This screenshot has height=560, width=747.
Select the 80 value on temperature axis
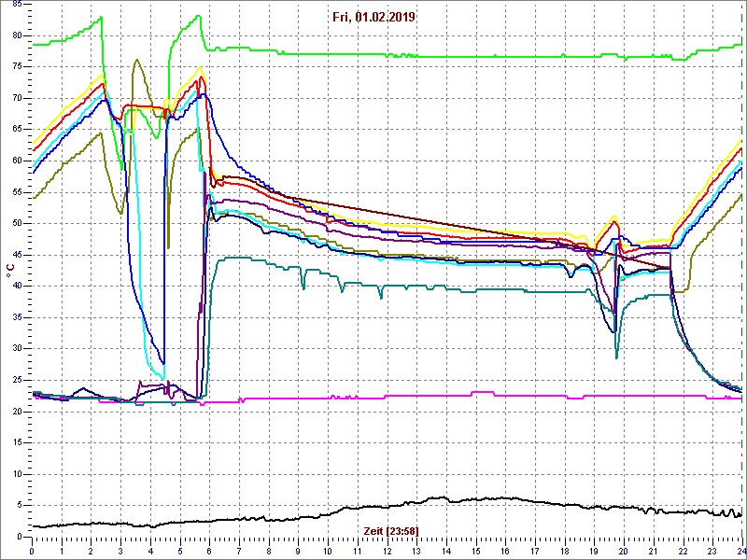point(16,35)
